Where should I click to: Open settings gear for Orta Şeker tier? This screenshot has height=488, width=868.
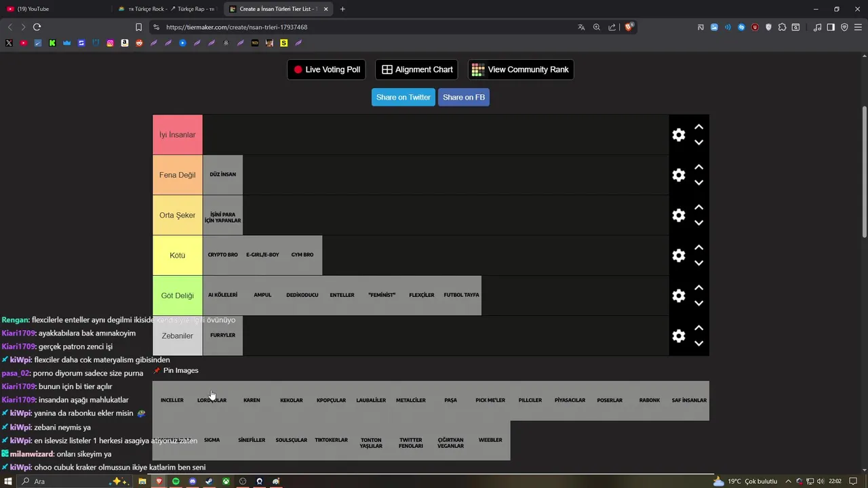coord(678,215)
